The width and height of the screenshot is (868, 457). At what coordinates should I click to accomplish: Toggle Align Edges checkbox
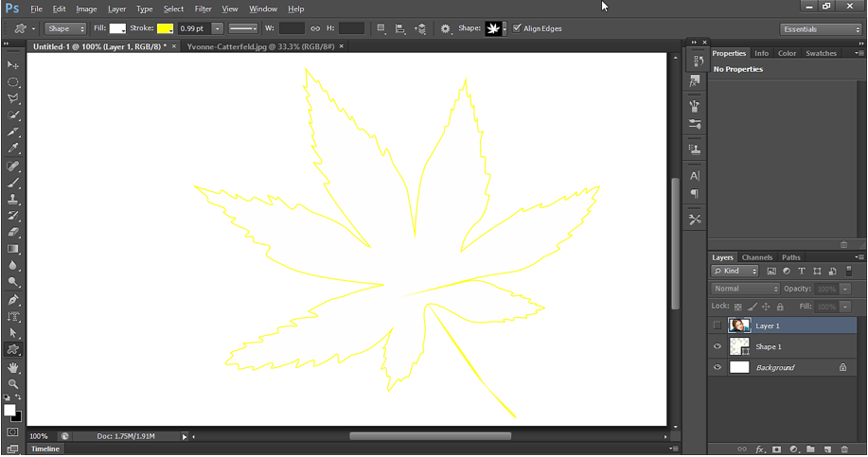[x=517, y=28]
